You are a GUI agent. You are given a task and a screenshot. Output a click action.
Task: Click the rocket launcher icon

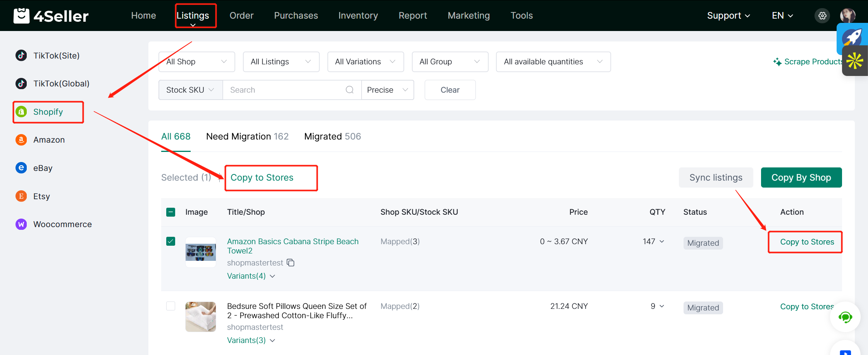pos(852,38)
